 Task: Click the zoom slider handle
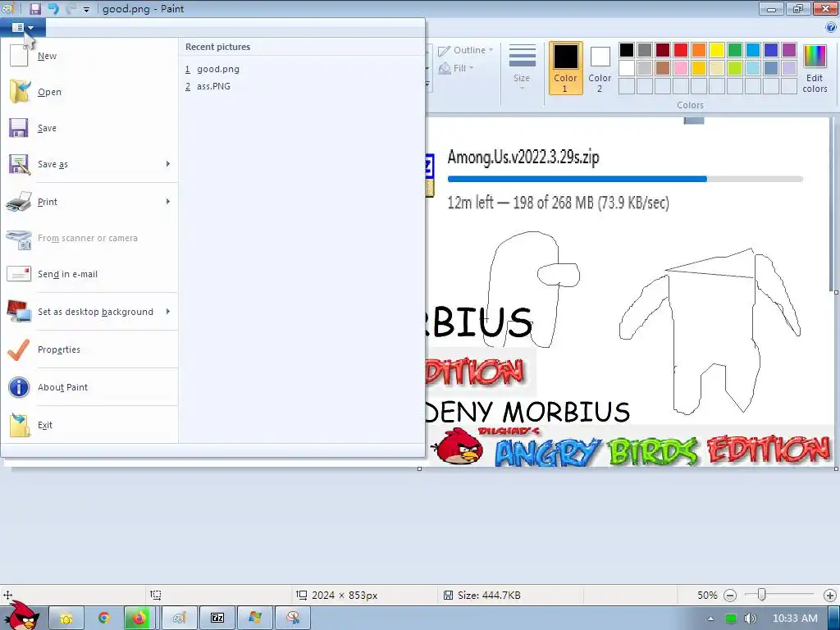coord(762,595)
